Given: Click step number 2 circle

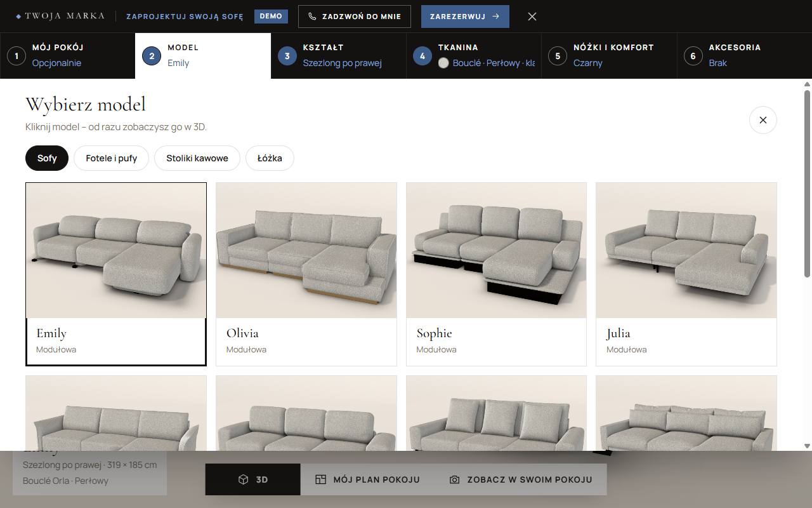Looking at the screenshot, I should pos(152,56).
